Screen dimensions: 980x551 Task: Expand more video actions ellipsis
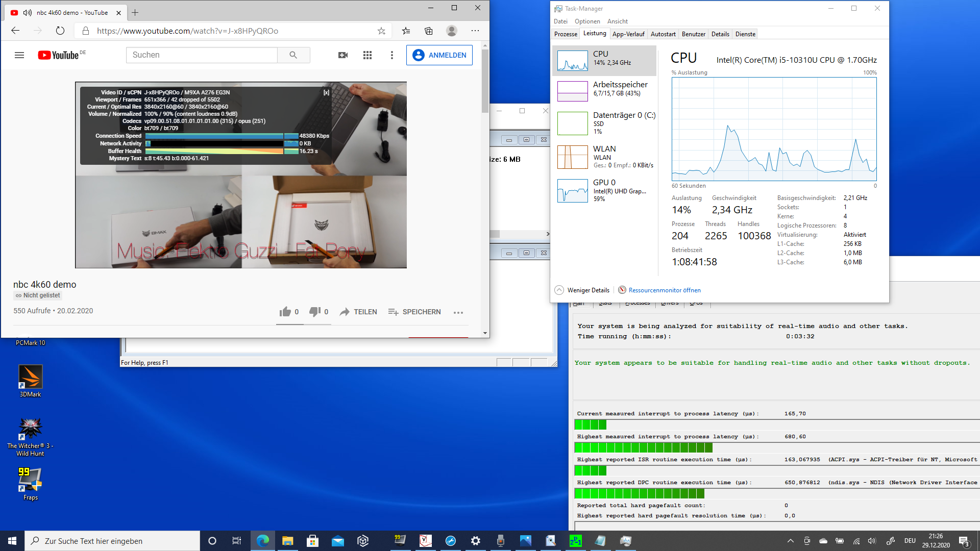click(458, 312)
